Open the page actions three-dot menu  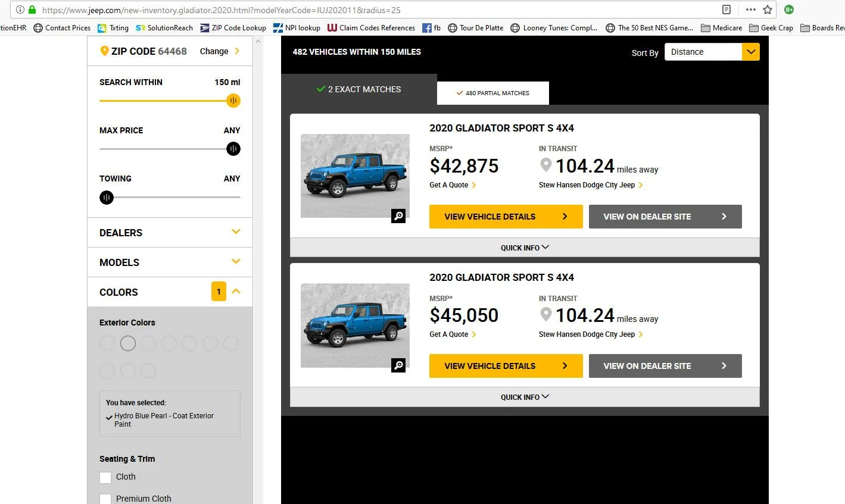tap(750, 10)
